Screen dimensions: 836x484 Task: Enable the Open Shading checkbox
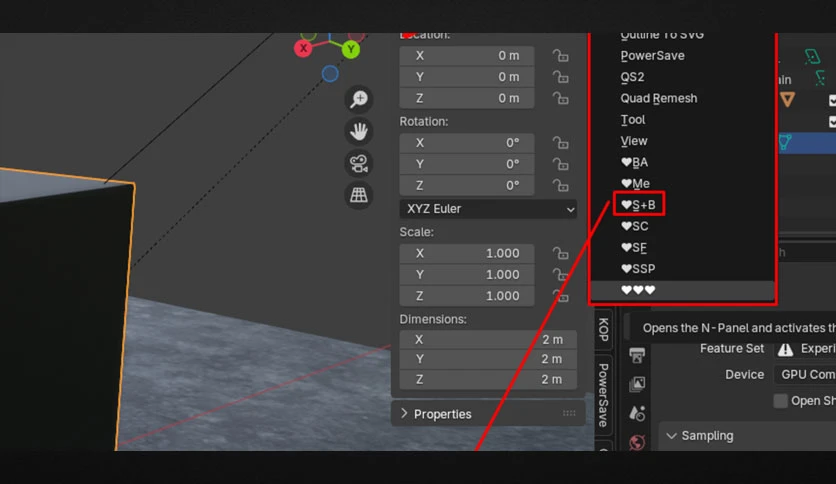(781, 401)
